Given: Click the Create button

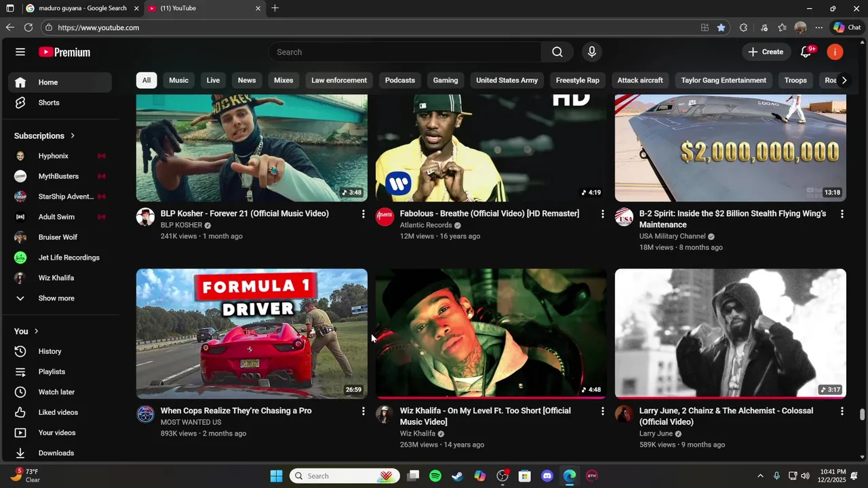Looking at the screenshot, I should pos(766,52).
